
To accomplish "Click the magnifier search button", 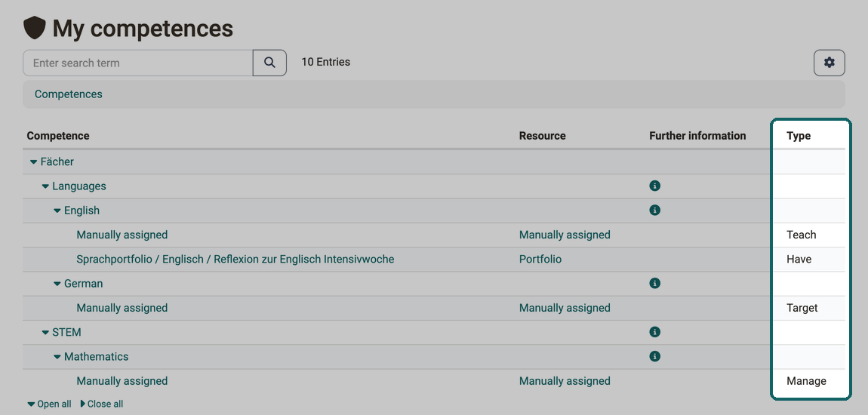I will coord(269,63).
